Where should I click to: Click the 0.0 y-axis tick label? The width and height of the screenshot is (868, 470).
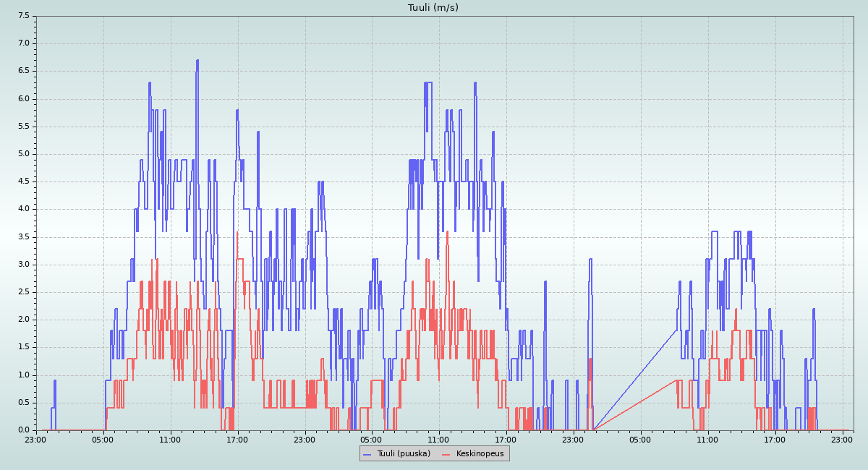(23, 430)
